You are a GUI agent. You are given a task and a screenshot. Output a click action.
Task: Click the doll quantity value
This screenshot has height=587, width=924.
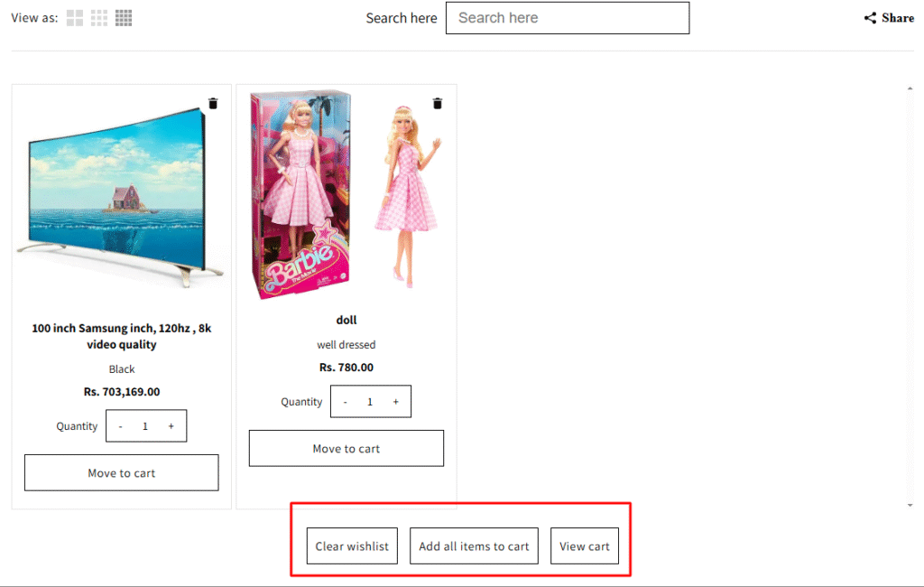(x=370, y=402)
